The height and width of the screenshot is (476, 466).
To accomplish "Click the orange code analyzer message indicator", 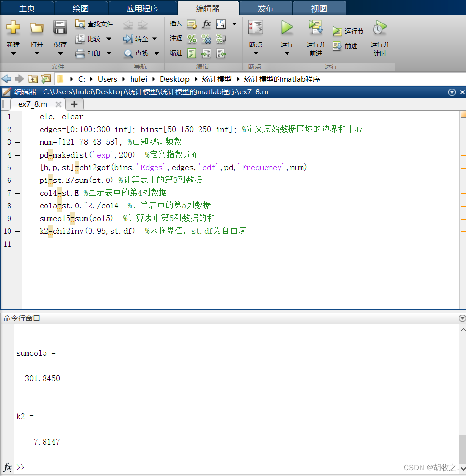I will tap(463, 114).
